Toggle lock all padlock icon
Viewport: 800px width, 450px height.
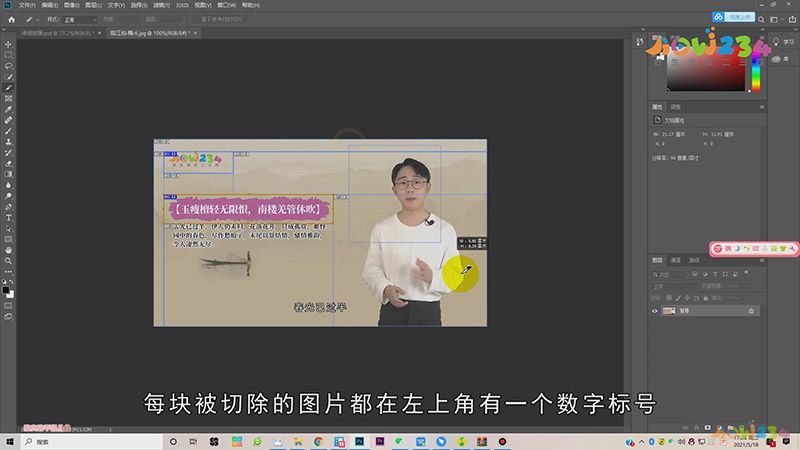click(706, 298)
